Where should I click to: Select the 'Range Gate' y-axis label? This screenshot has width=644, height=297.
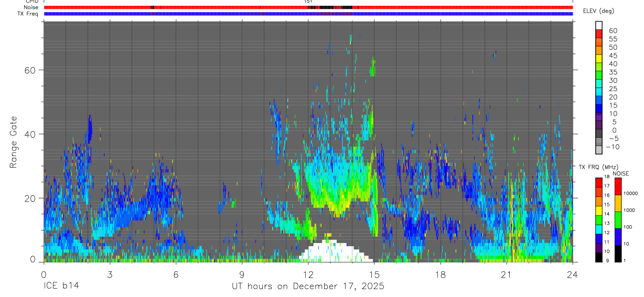tap(14, 142)
